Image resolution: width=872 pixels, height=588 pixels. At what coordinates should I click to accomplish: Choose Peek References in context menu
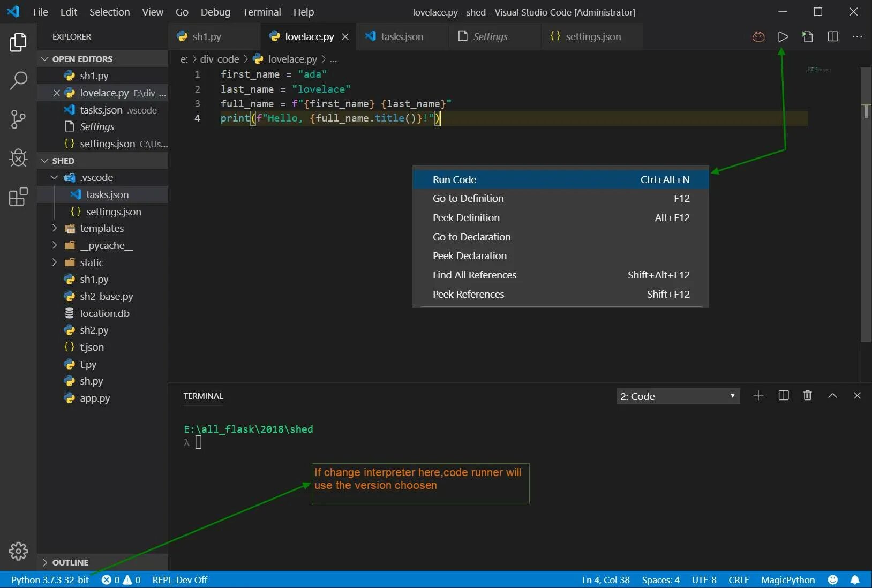pos(561,294)
